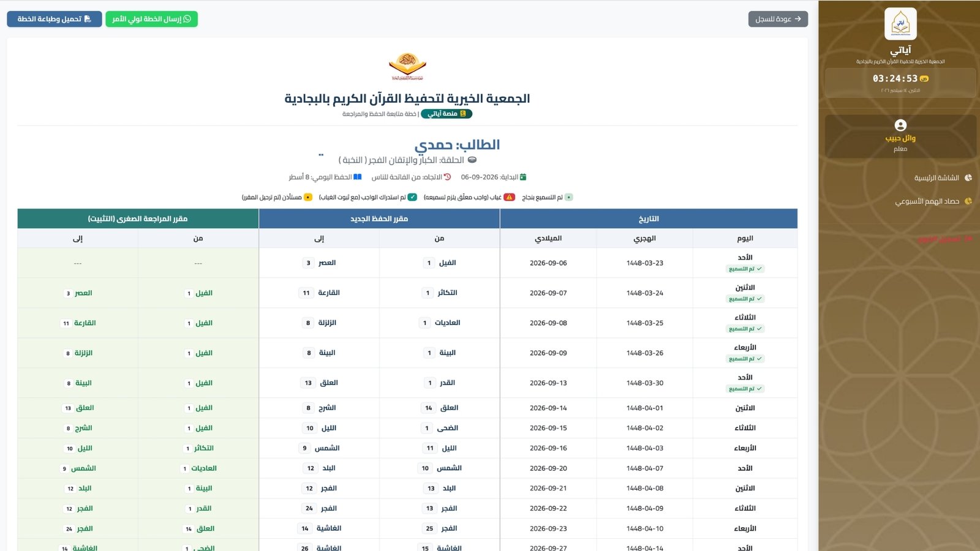Click the 'تم التسميع' badge on the 2026-09-13 row
980x551 pixels.
pos(745,389)
